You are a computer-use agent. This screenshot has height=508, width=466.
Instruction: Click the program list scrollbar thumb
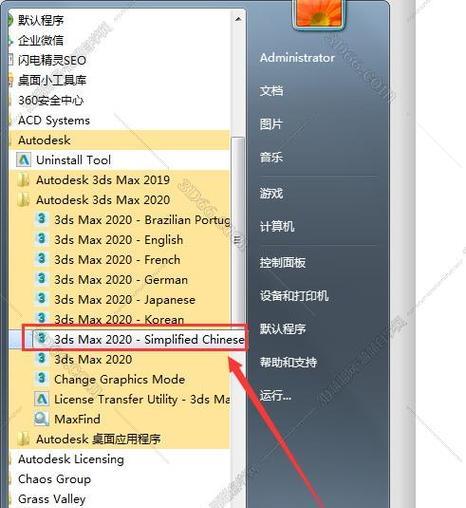[x=238, y=239]
